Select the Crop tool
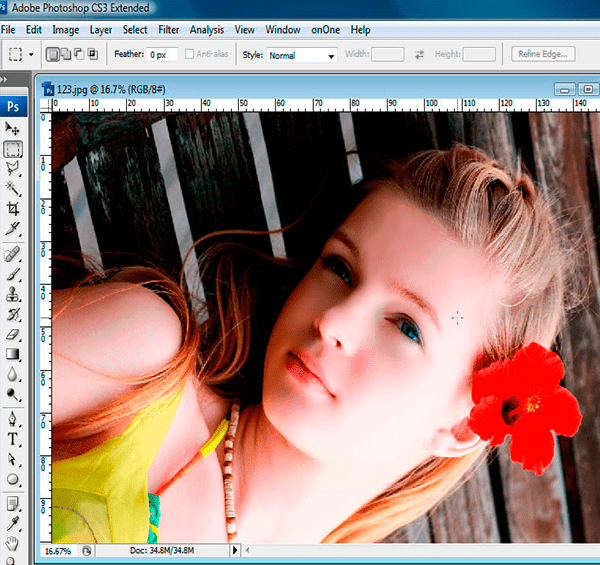The image size is (600, 565). (12, 208)
